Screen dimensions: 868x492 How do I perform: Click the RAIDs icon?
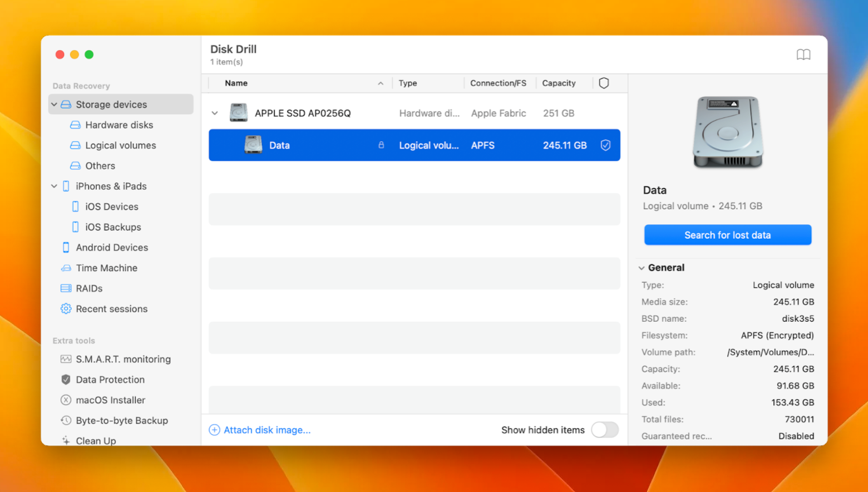[66, 288]
